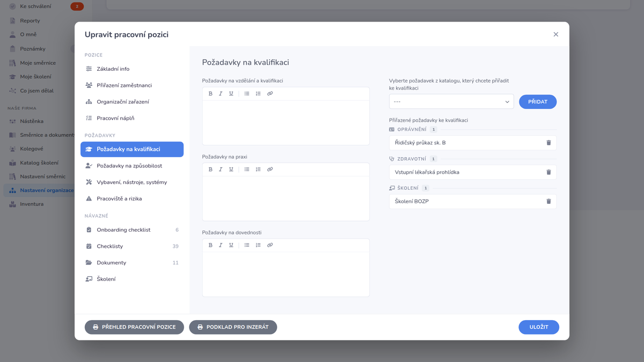The width and height of the screenshot is (644, 362).
Task: Open Inventura in main sidebar
Action: pos(32,204)
